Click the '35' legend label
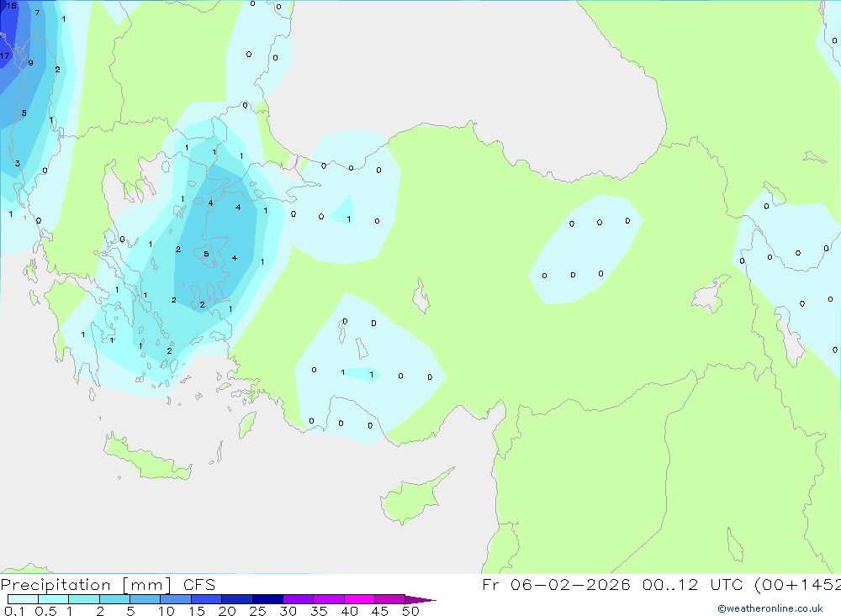The height and width of the screenshot is (616, 841). (x=319, y=611)
